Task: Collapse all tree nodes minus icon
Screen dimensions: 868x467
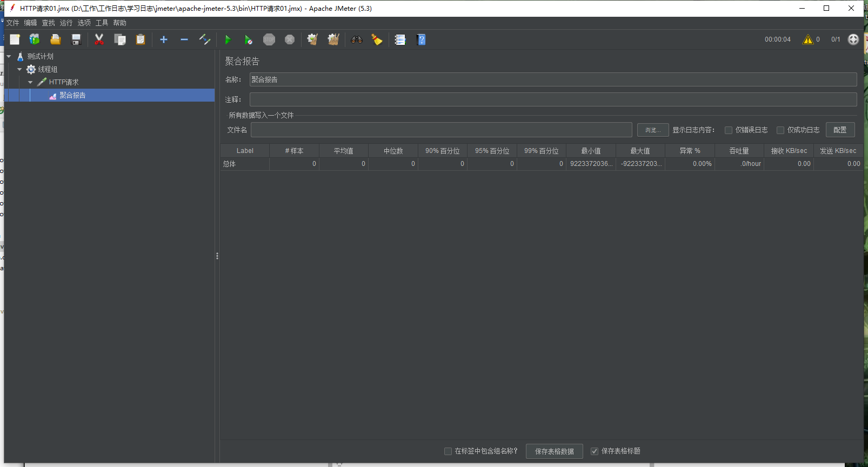Action: 184,39
